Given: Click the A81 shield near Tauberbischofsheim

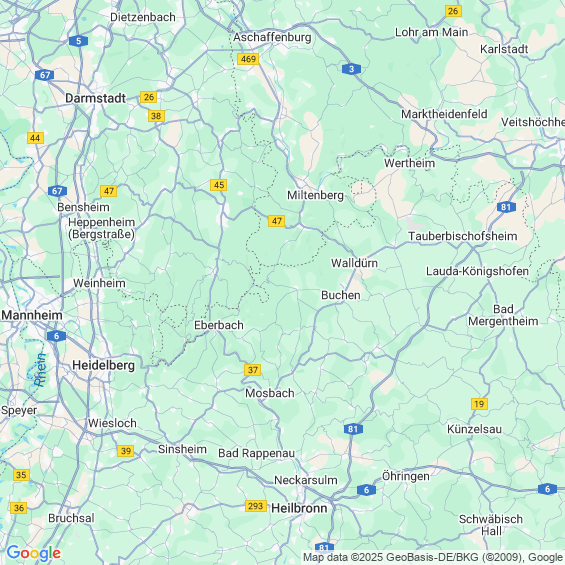Looking at the screenshot, I should point(506,207).
